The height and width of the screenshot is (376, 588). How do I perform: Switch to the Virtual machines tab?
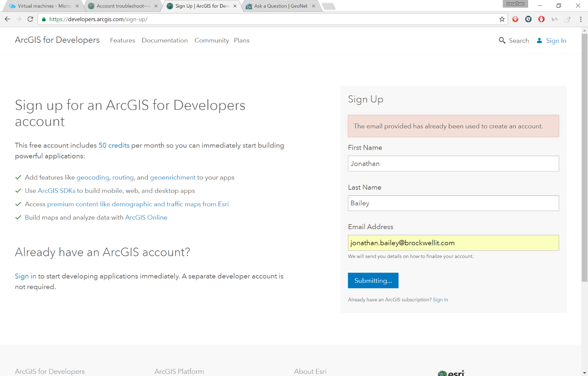coord(44,6)
